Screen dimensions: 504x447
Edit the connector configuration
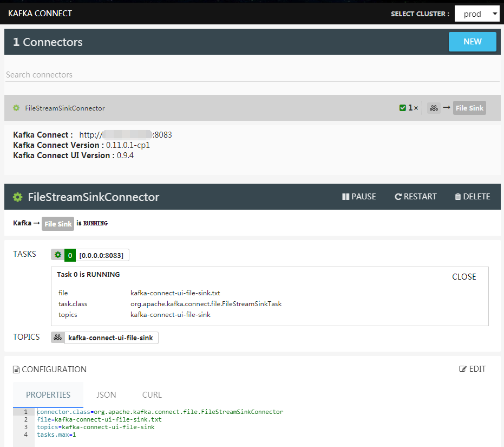472,369
